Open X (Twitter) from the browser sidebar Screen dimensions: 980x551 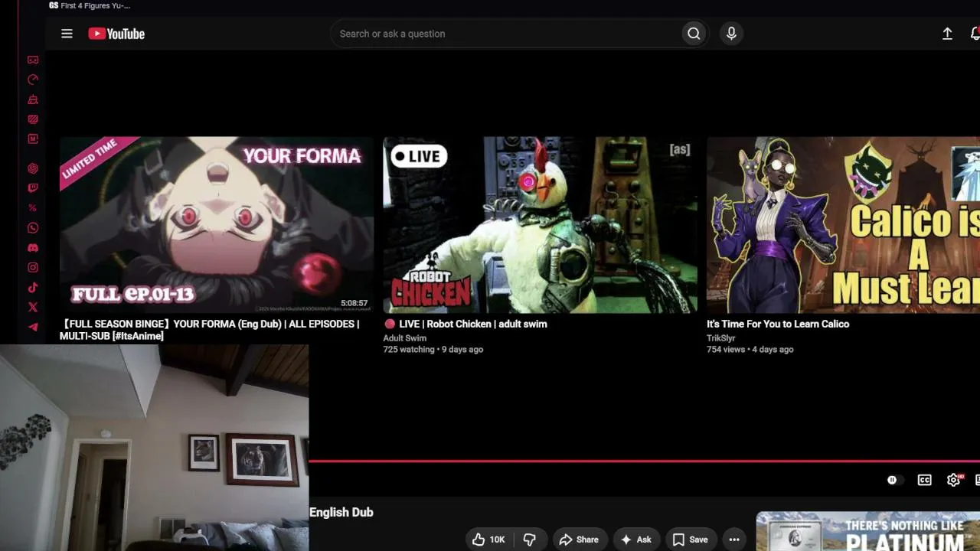coord(33,308)
